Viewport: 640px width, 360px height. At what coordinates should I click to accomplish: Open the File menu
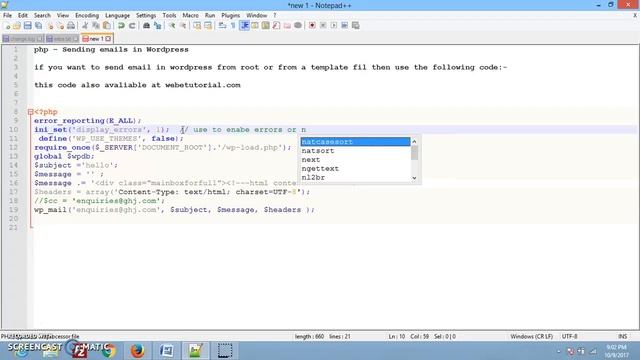pyautogui.click(x=7, y=16)
